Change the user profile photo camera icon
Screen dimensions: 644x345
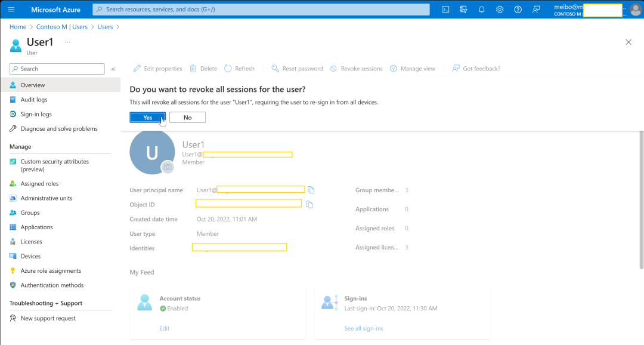point(168,168)
